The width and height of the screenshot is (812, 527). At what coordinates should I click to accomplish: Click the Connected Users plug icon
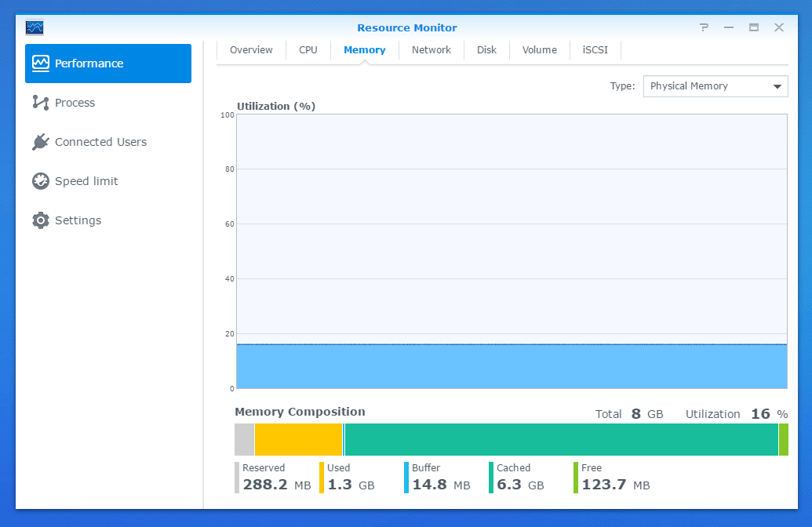pos(41,142)
